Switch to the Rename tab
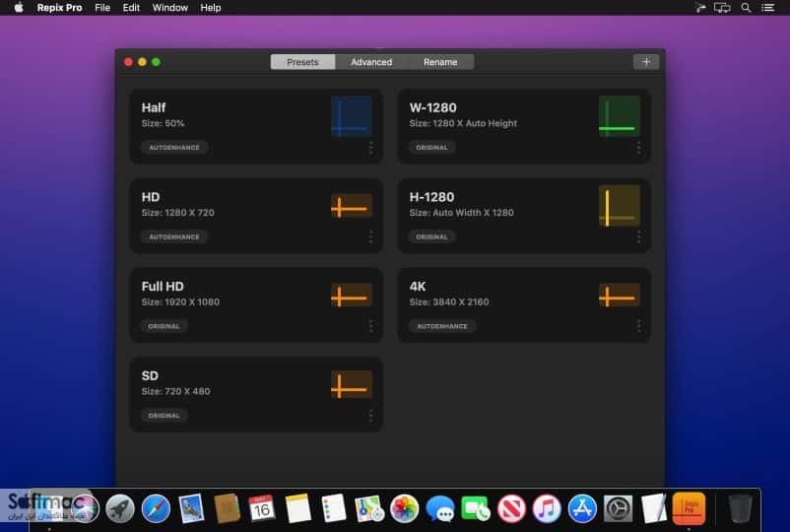The width and height of the screenshot is (790, 532). [440, 62]
